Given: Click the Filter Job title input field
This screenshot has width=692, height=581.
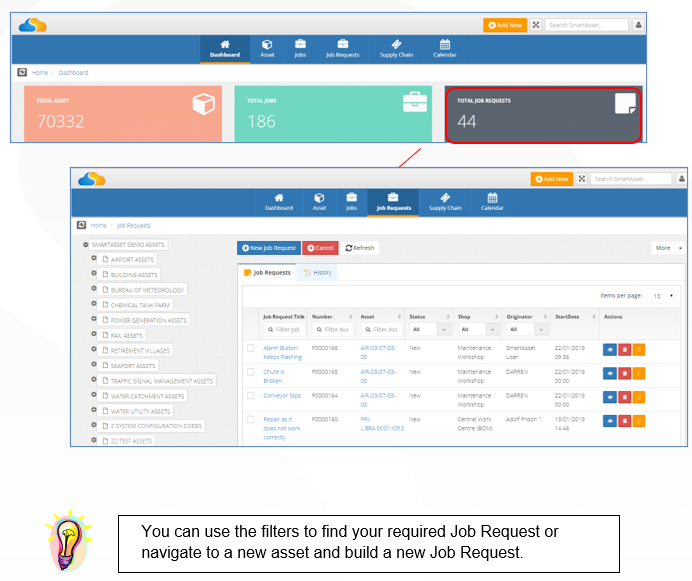Looking at the screenshot, I should (283, 329).
